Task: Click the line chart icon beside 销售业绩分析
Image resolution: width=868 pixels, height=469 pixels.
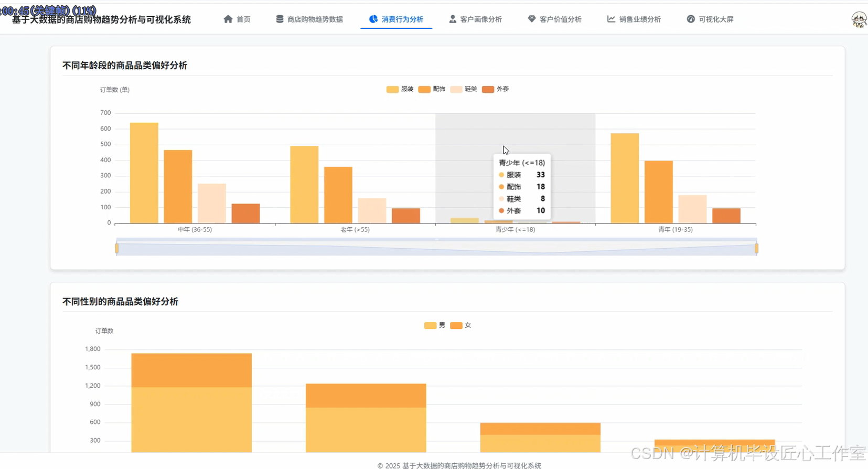Action: [x=611, y=19]
